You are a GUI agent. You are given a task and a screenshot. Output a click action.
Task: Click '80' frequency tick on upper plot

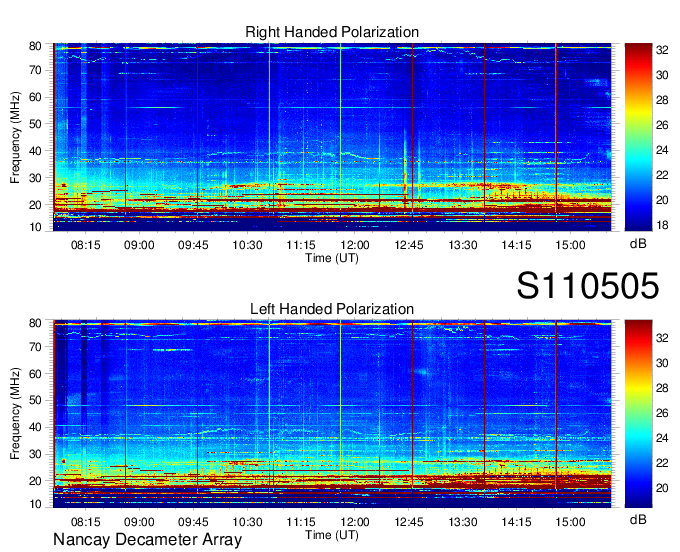[x=35, y=46]
